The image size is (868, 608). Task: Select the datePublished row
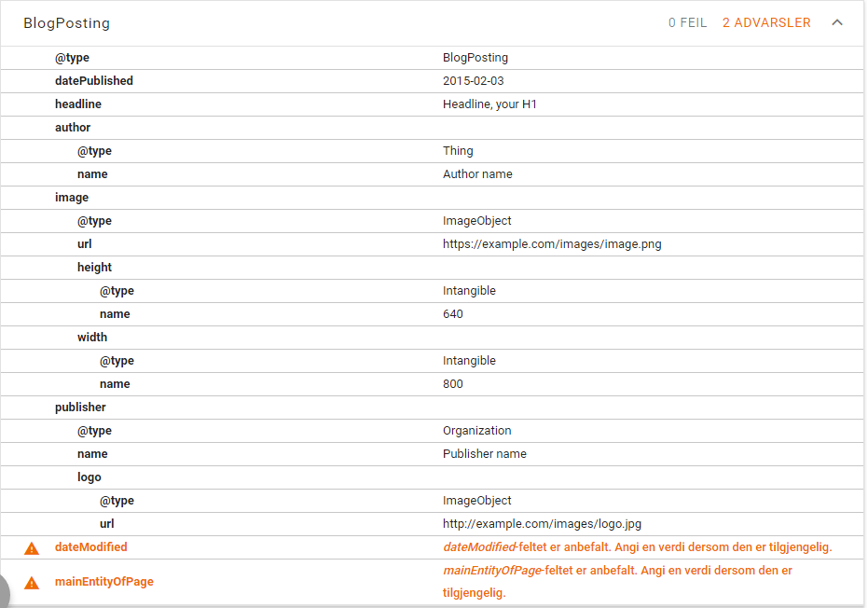point(93,81)
